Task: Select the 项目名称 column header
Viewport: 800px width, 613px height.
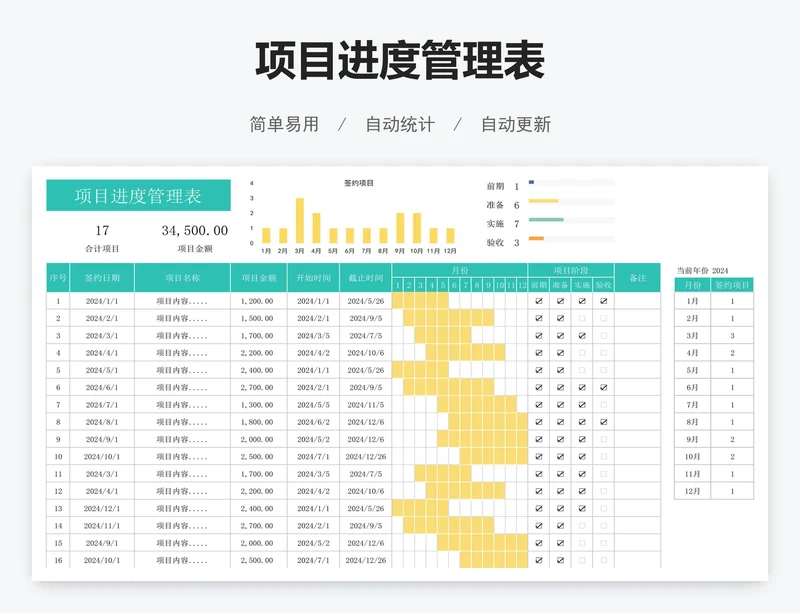Action: 183,278
